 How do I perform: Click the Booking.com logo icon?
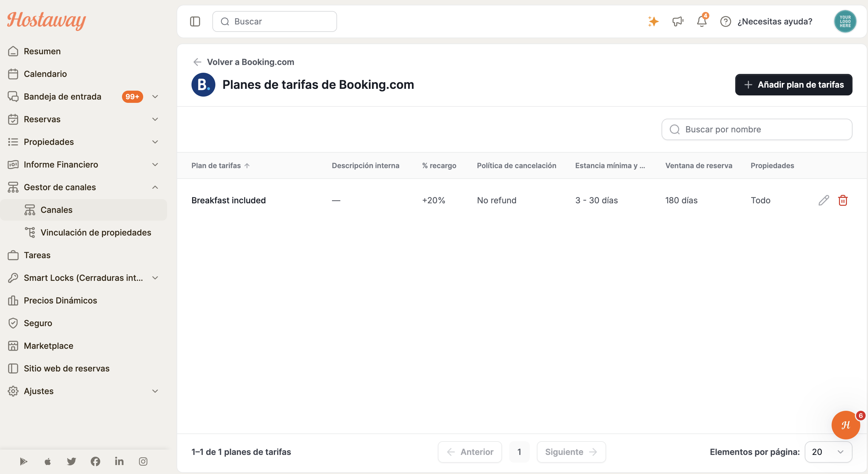(x=203, y=84)
